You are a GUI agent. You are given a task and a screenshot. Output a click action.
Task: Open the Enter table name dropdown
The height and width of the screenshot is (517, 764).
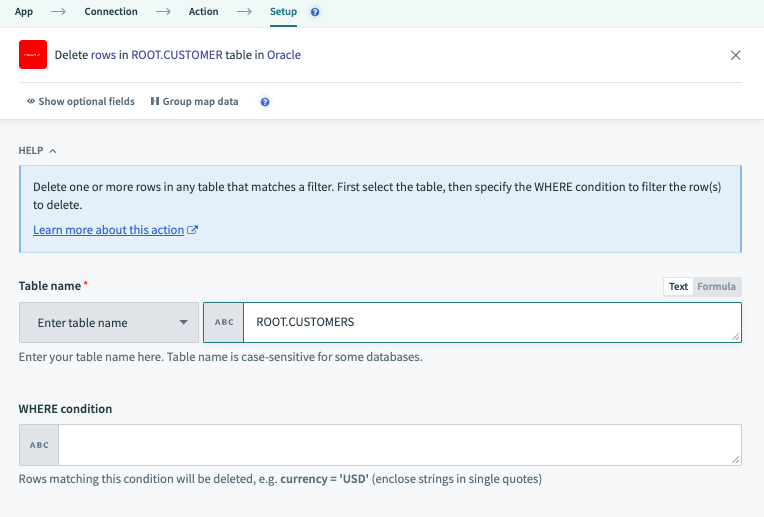coord(108,323)
